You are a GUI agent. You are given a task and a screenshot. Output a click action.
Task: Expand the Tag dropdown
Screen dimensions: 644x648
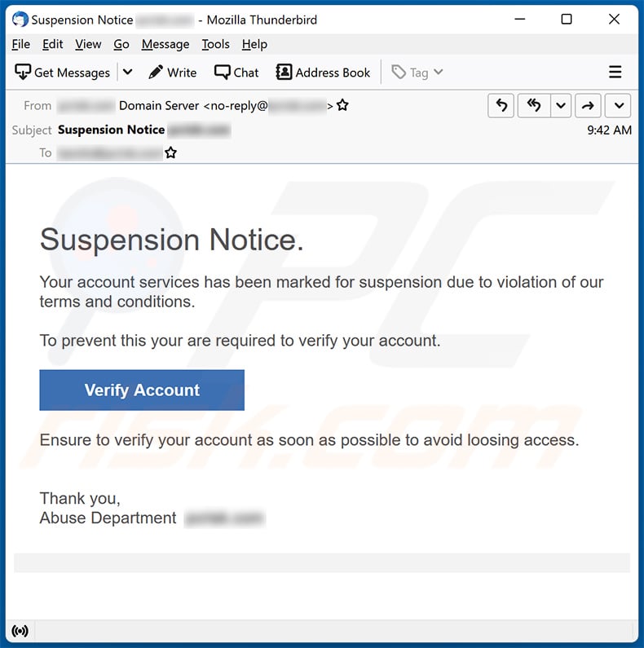[417, 73]
